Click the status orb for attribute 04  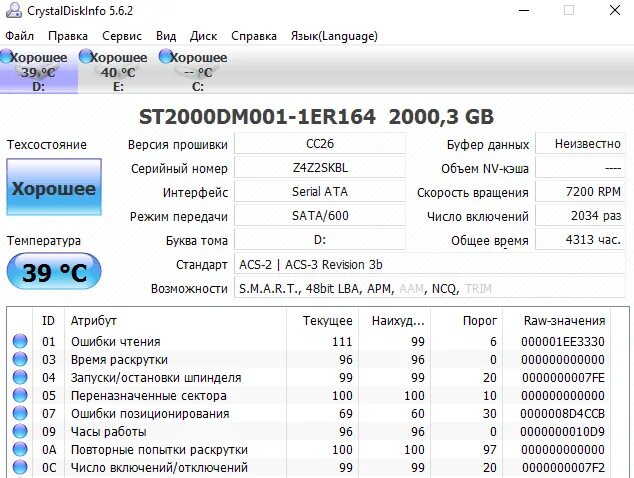[x=20, y=377]
